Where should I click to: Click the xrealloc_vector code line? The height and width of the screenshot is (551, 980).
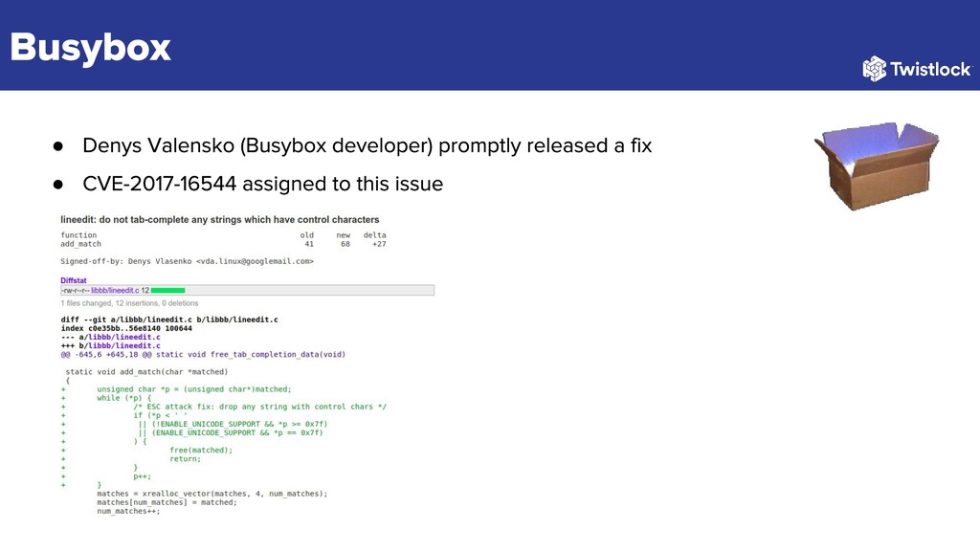click(x=212, y=494)
